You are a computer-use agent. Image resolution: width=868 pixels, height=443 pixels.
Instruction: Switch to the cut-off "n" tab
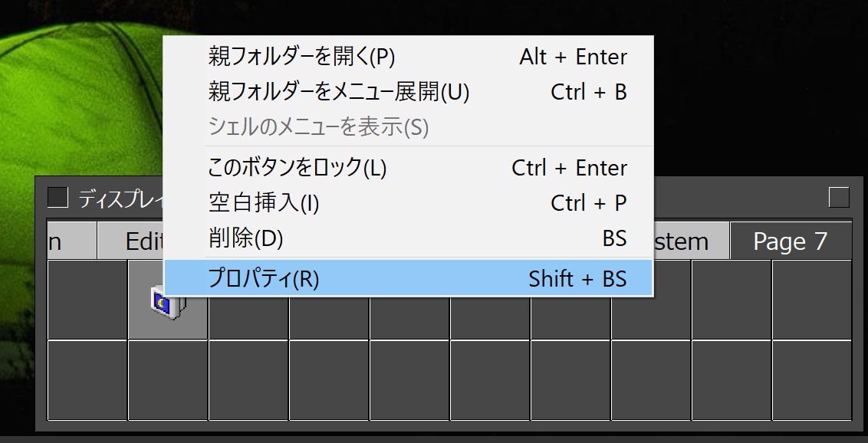point(71,242)
